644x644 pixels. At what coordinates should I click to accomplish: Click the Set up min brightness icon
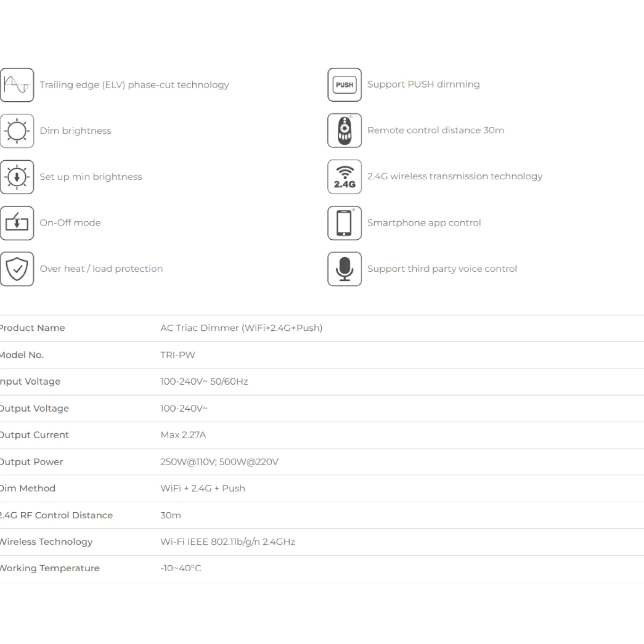(x=17, y=177)
